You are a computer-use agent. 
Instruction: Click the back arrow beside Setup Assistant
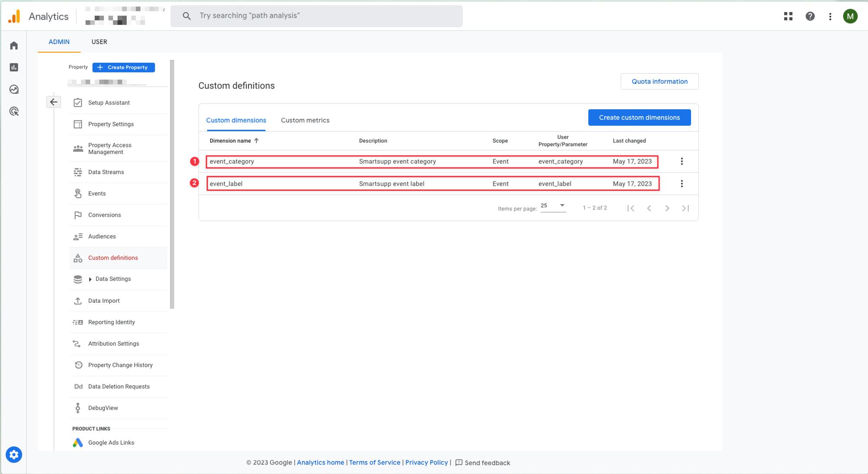pyautogui.click(x=53, y=102)
